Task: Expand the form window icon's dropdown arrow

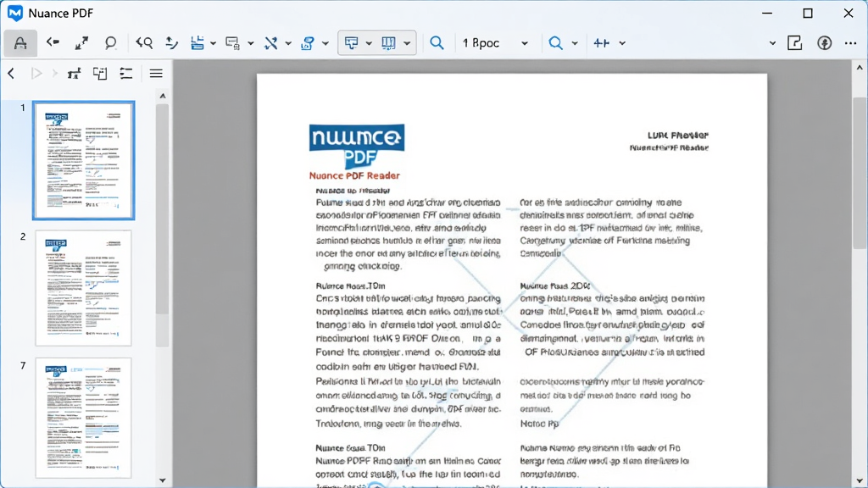Action: click(251, 43)
